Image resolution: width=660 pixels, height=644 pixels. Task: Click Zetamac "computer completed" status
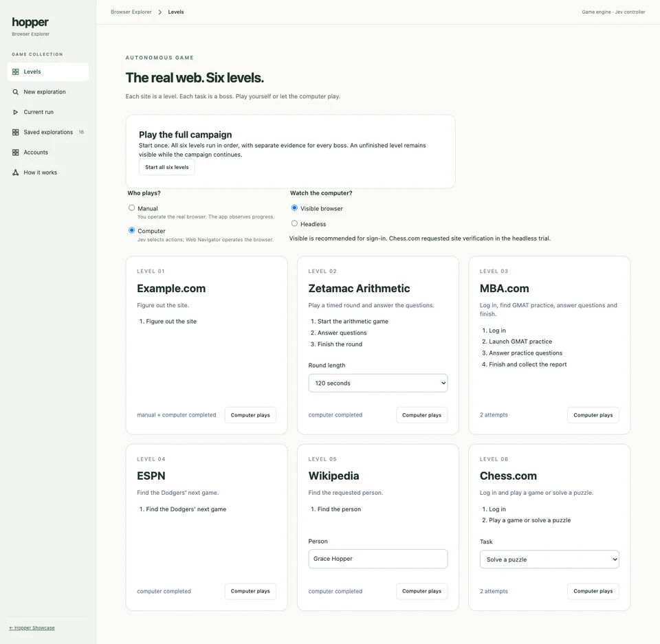coord(335,415)
